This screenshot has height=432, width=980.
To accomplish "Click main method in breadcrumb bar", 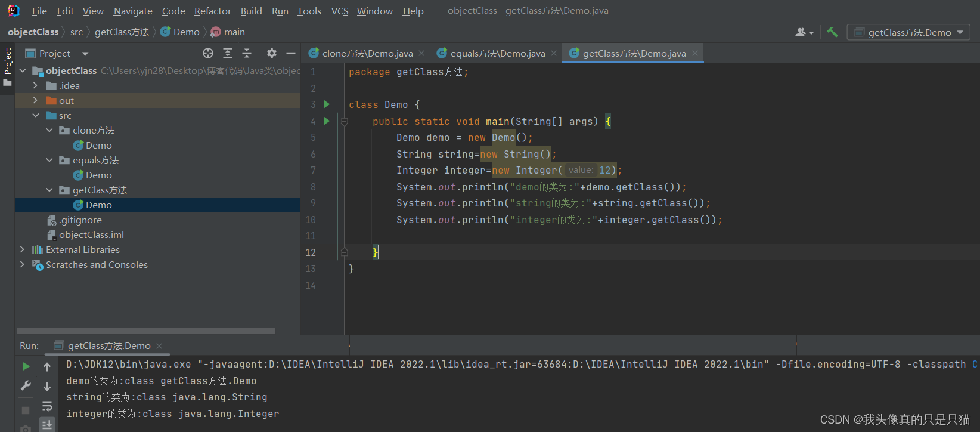I will (228, 32).
